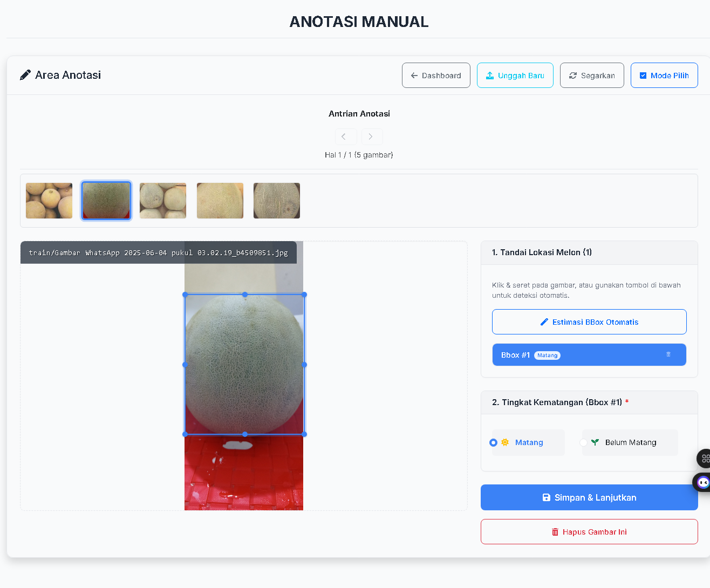Click the sun icon next to Matang
Screen dimensions: 710x588
[505, 442]
